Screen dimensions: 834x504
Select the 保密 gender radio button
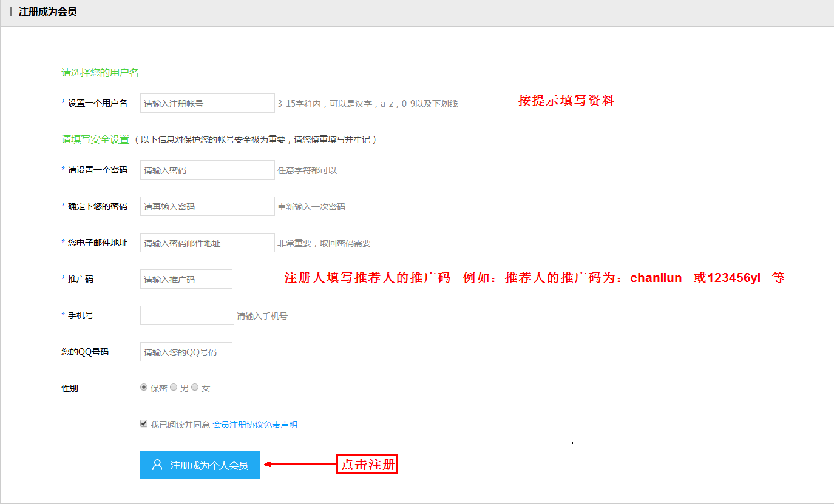click(144, 387)
